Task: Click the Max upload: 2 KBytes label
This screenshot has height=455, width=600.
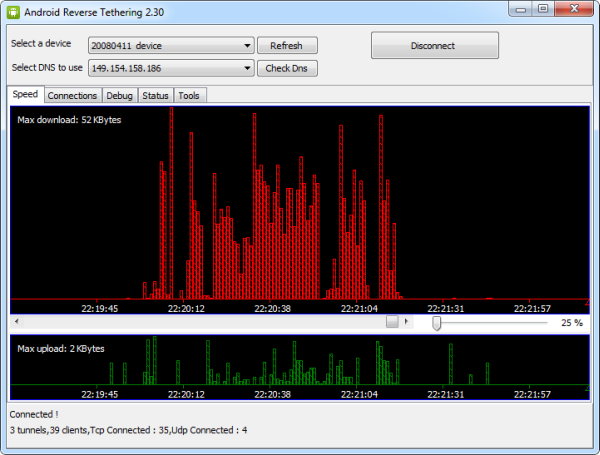Action: tap(60, 349)
